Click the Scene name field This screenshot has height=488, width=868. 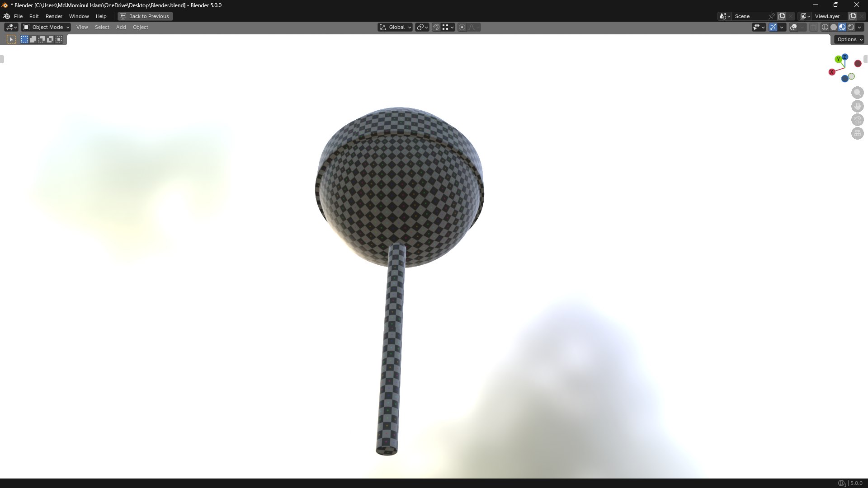pos(750,16)
